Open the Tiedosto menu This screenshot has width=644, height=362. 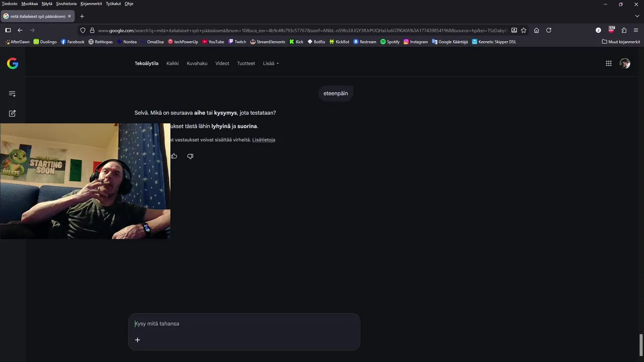click(10, 4)
